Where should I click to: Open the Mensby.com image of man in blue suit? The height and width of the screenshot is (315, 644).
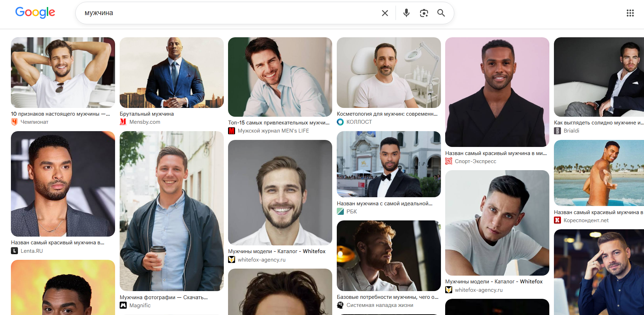pyautogui.click(x=172, y=72)
